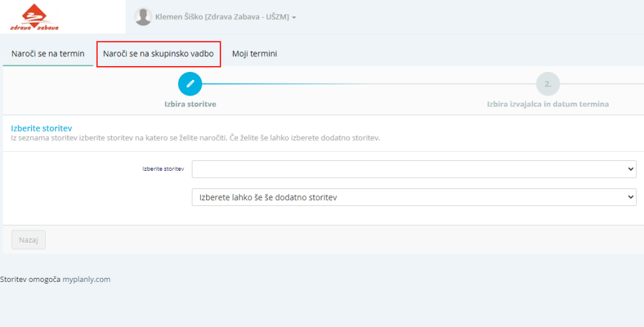Viewport: 644px width, 327px height.
Task: Click the Izbira storitve step label
Action: pyautogui.click(x=190, y=104)
